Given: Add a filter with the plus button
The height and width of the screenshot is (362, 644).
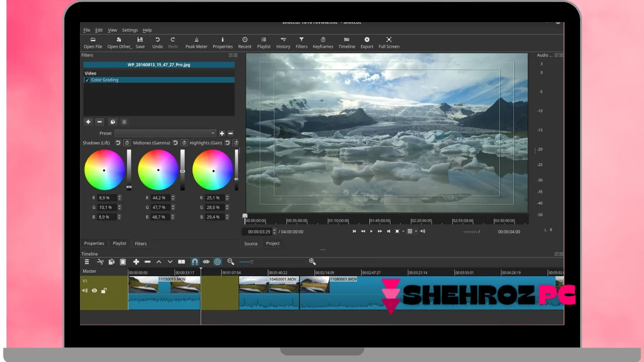Looking at the screenshot, I should click(88, 122).
